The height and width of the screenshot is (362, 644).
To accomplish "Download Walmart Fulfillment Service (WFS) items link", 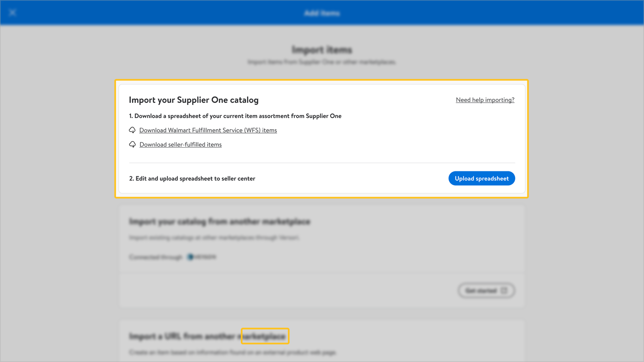I will tap(208, 130).
